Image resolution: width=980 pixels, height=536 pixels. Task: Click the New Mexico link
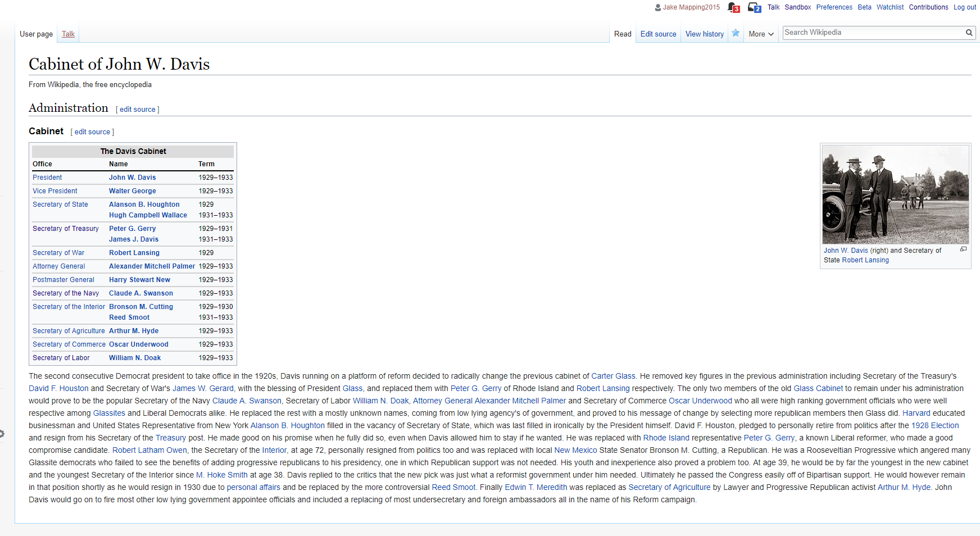point(576,451)
